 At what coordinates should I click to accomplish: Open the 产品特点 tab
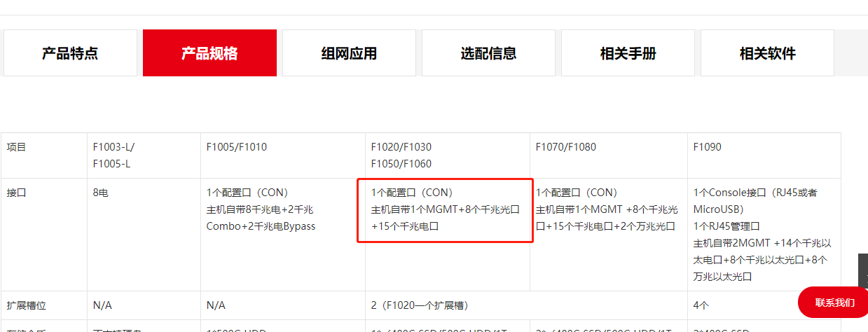pos(70,53)
